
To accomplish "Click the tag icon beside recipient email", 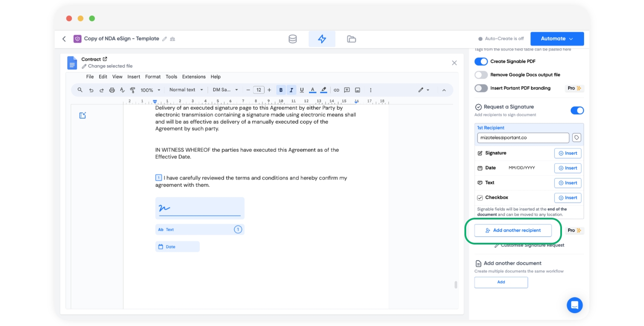I will 577,138.
